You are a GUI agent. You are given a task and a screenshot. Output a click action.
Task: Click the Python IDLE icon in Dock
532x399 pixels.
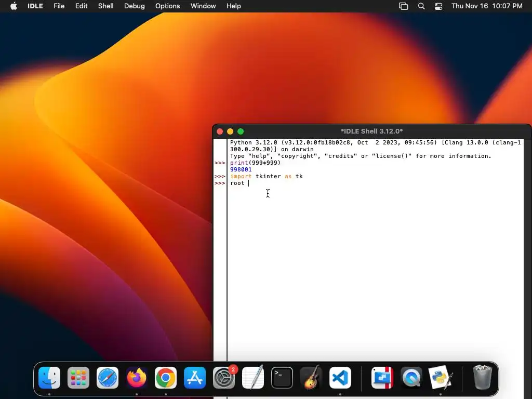(x=441, y=378)
